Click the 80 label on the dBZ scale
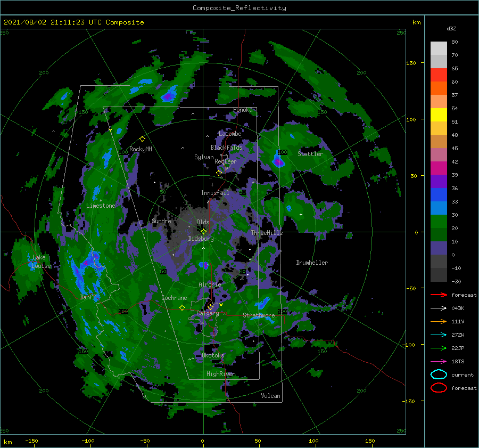This screenshot has height=448, width=479. click(x=455, y=42)
